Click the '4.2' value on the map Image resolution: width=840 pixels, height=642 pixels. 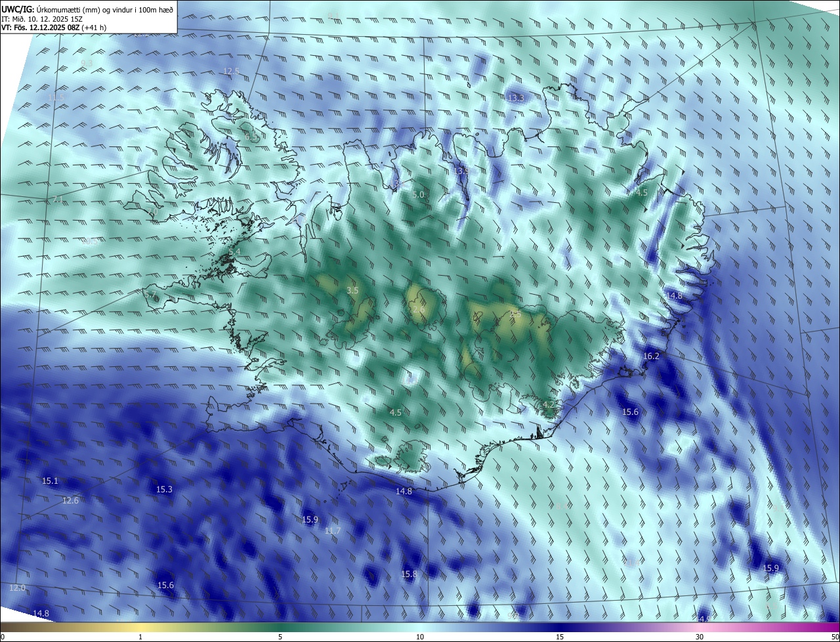549,404
